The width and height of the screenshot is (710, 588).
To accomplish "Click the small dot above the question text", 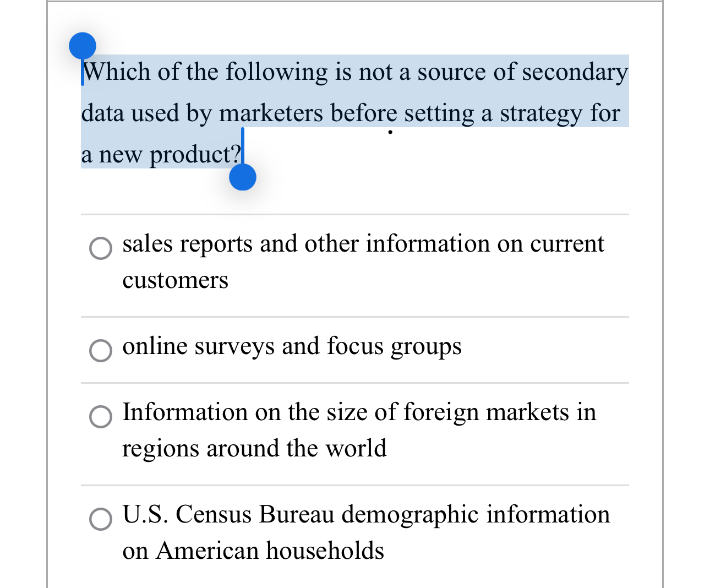I will click(x=390, y=132).
